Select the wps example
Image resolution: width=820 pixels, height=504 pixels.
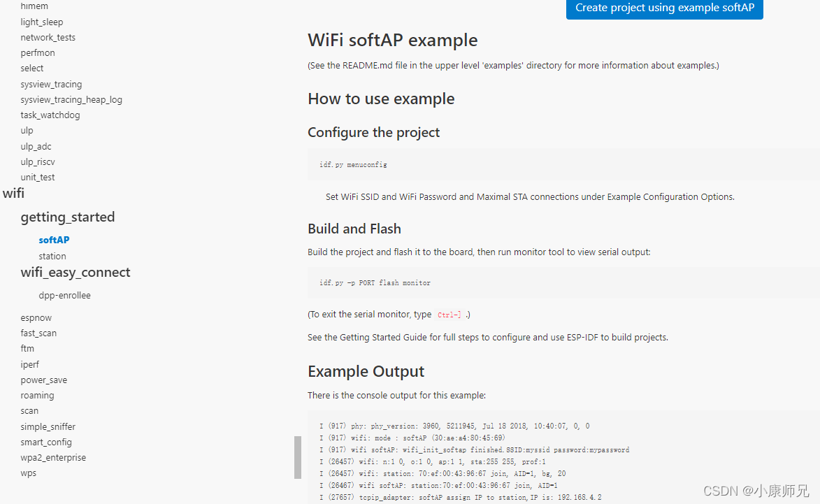(x=28, y=473)
